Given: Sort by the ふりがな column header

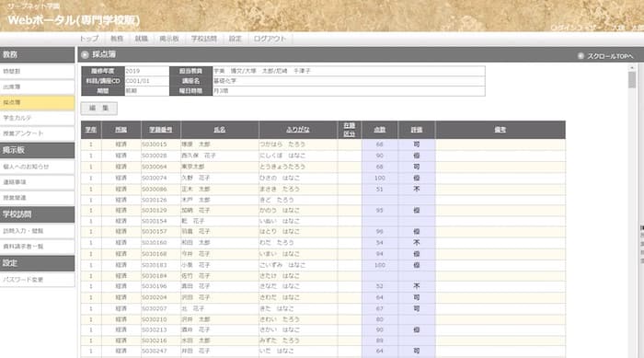Looking at the screenshot, I should pos(298,130).
